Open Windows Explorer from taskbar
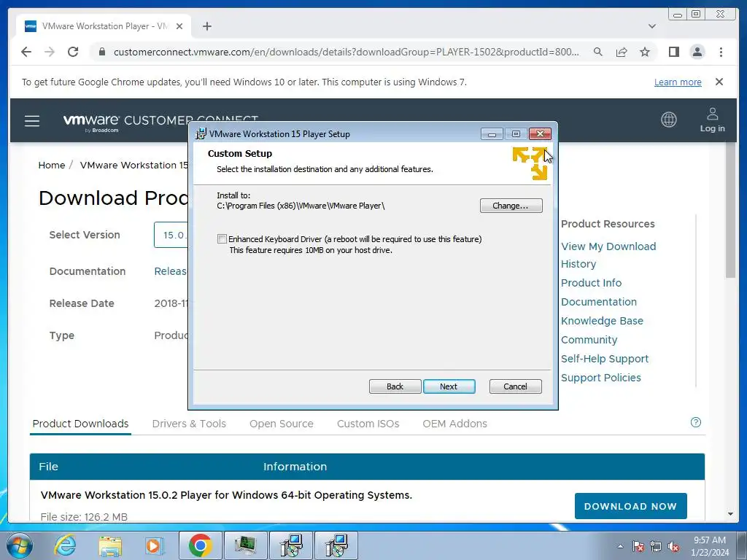 pyautogui.click(x=110, y=545)
